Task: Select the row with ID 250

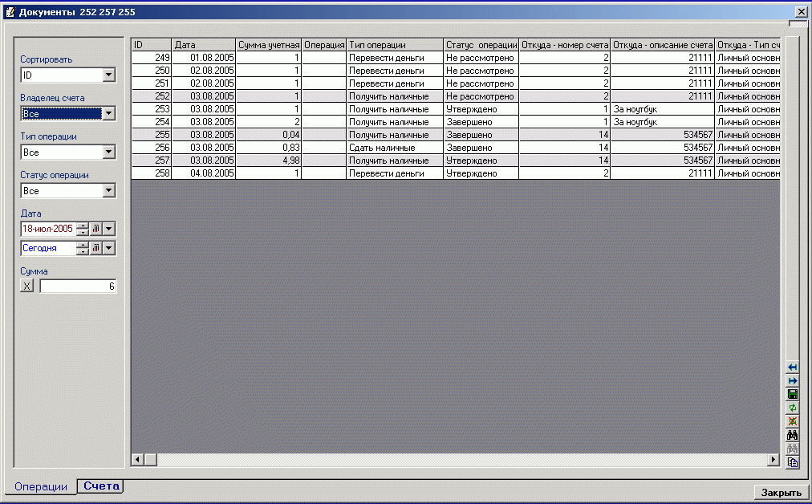Action: point(456,71)
